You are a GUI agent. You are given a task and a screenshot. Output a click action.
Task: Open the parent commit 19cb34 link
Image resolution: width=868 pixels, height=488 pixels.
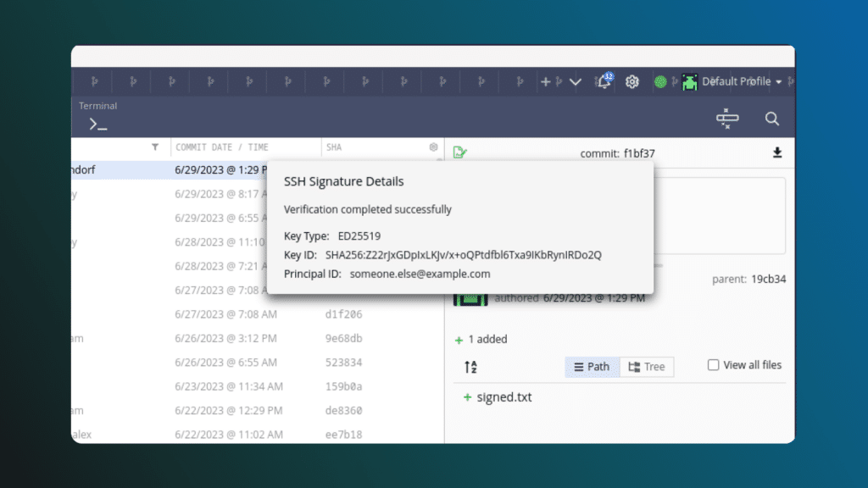(x=767, y=279)
